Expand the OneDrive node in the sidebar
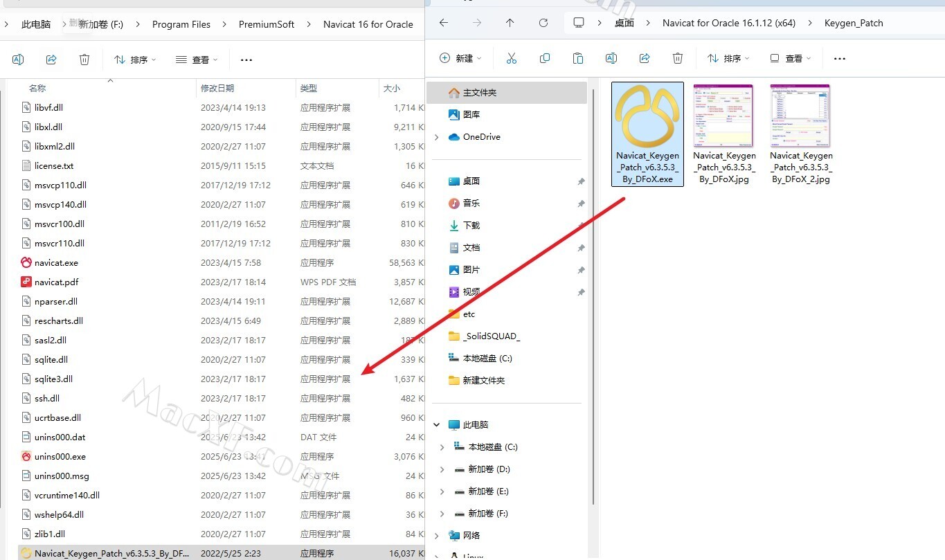 pos(436,137)
